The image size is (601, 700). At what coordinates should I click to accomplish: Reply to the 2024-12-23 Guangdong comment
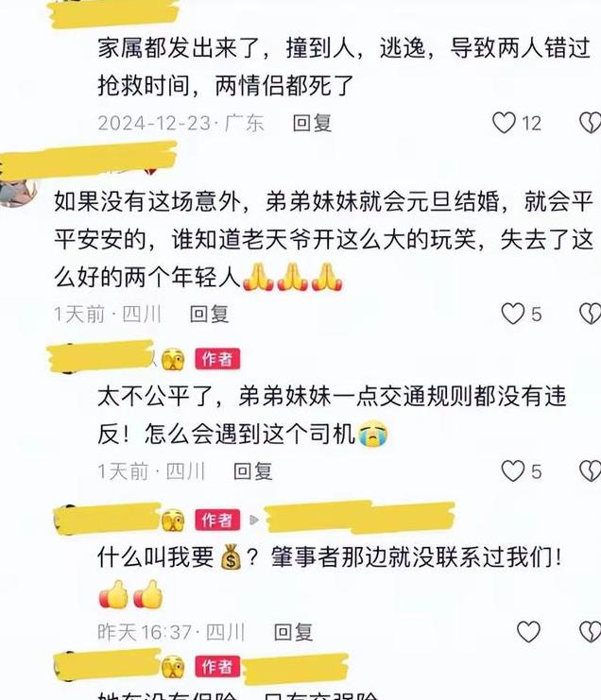[x=312, y=123]
